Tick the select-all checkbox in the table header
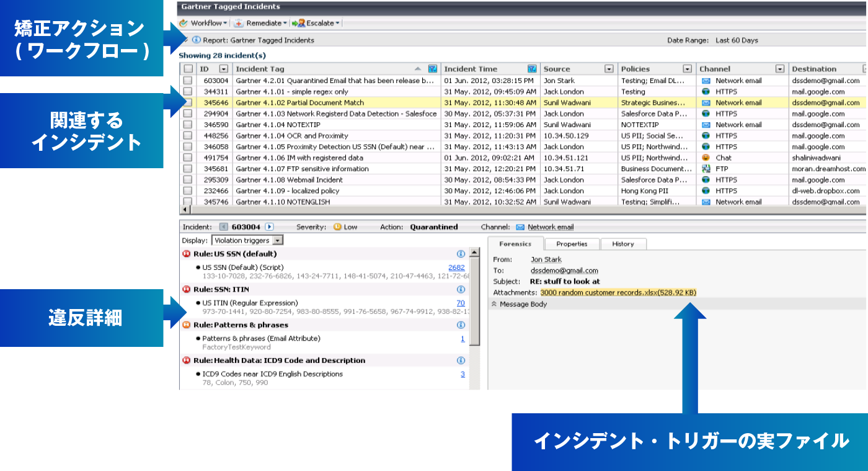The width and height of the screenshot is (868, 471). pyautogui.click(x=188, y=69)
